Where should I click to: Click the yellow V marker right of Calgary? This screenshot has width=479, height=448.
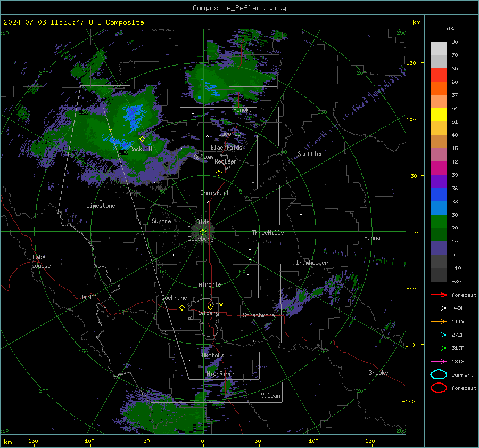221,305
